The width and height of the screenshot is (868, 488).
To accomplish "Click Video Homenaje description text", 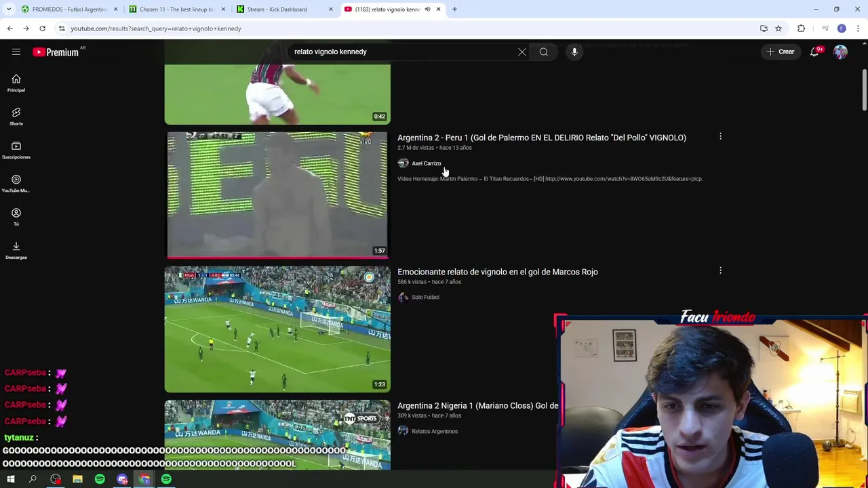I will pyautogui.click(x=550, y=179).
